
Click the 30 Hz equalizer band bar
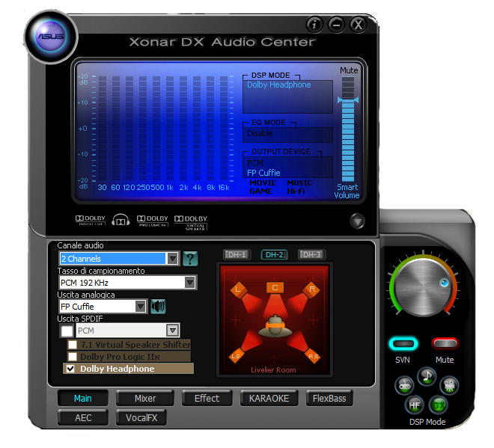tap(103, 129)
